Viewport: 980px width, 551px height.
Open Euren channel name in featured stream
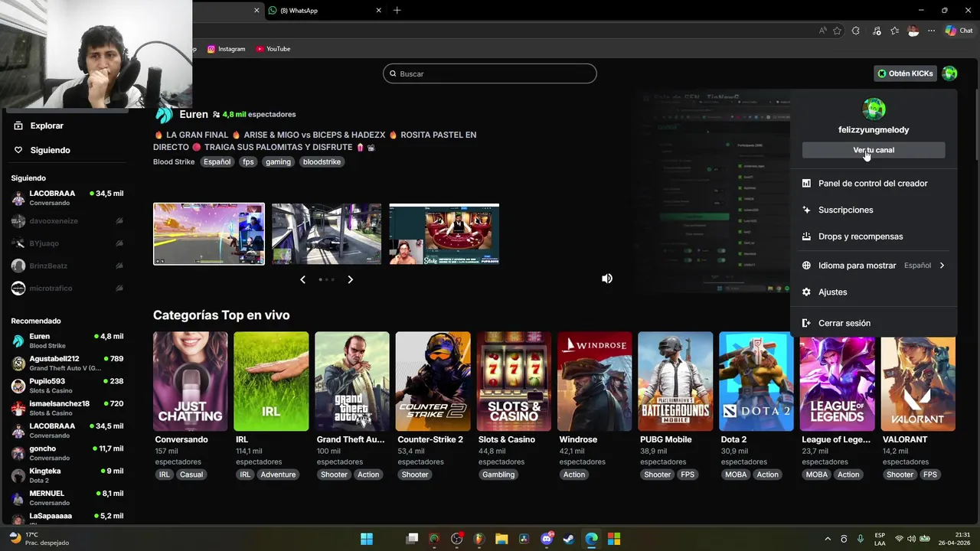click(x=194, y=114)
